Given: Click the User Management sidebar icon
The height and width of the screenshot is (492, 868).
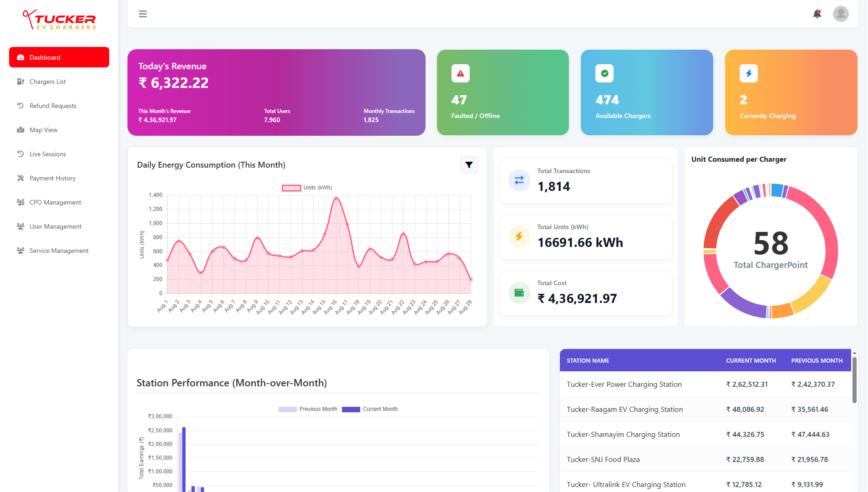Looking at the screenshot, I should click(20, 226).
